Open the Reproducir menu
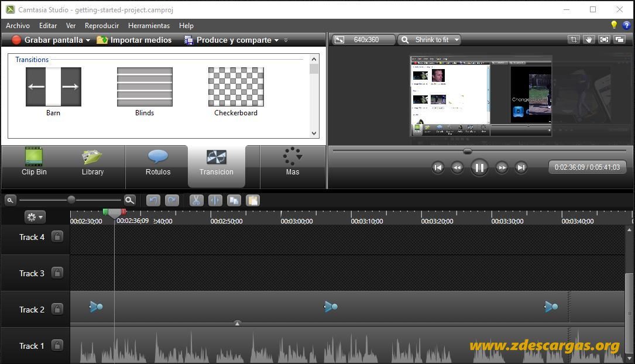The image size is (635, 364). 102,26
